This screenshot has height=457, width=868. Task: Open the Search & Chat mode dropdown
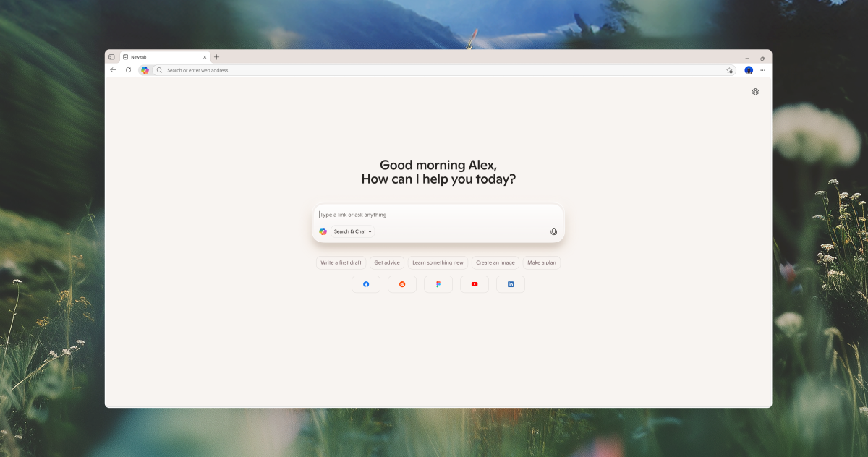[352, 231]
